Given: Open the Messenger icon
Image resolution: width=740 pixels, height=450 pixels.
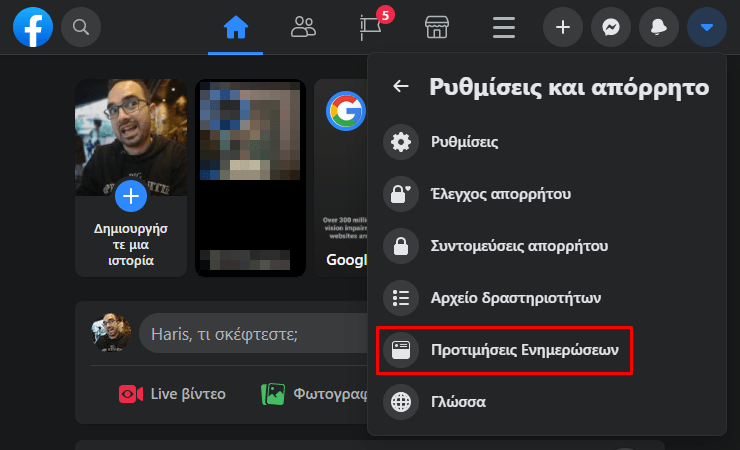Looking at the screenshot, I should pyautogui.click(x=611, y=27).
